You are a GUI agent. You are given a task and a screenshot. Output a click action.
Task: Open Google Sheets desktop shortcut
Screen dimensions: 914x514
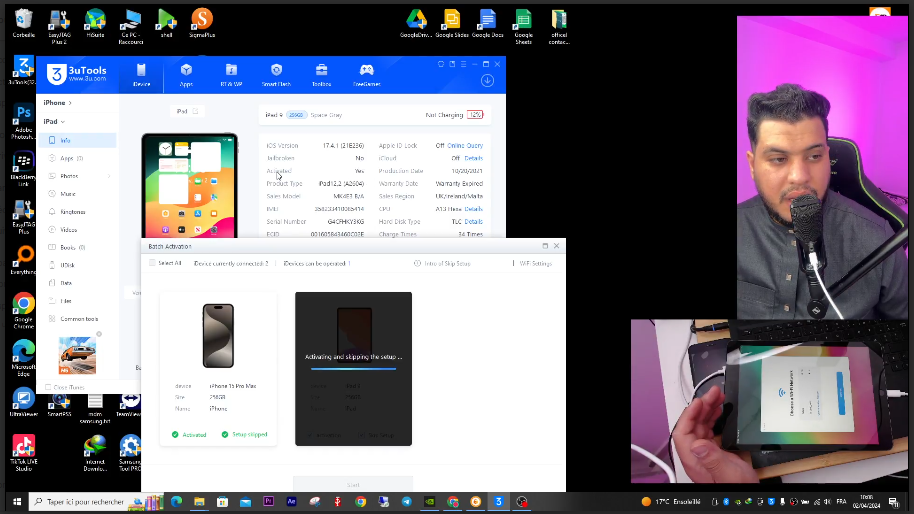click(x=523, y=27)
